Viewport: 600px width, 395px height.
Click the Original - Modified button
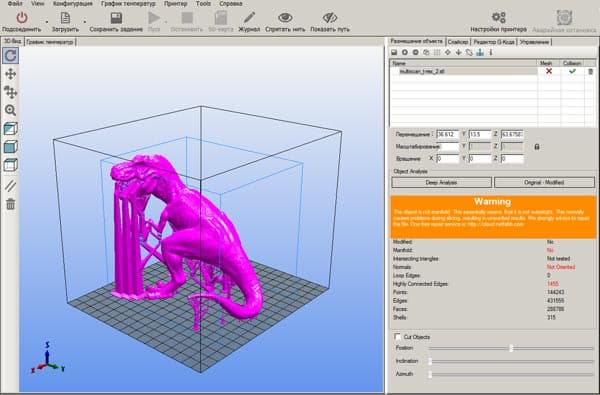(x=544, y=183)
